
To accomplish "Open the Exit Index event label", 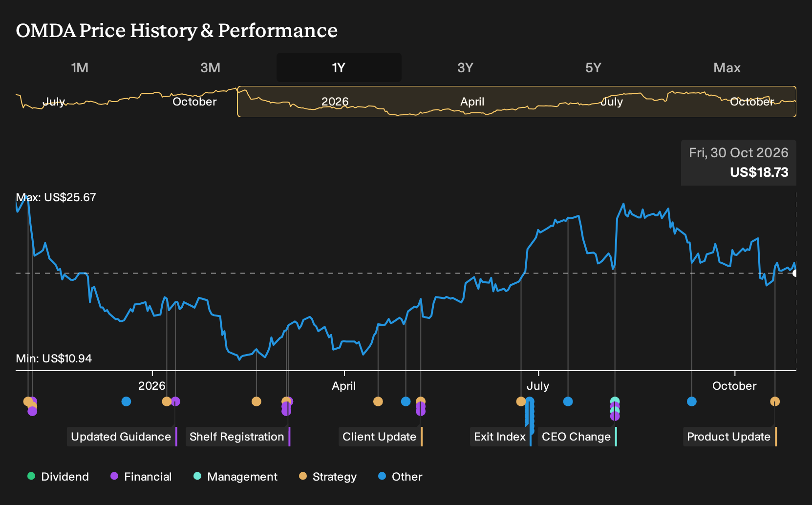I will tap(501, 437).
